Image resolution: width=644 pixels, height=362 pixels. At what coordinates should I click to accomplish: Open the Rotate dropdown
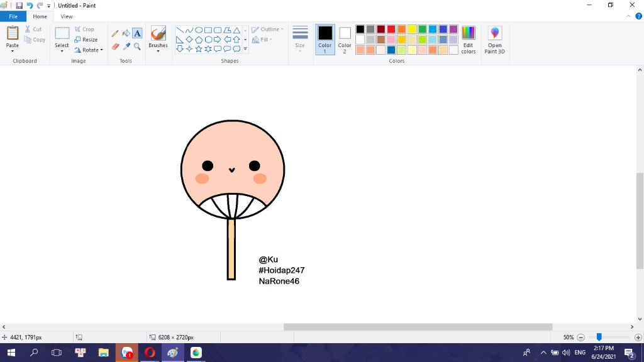tap(88, 50)
